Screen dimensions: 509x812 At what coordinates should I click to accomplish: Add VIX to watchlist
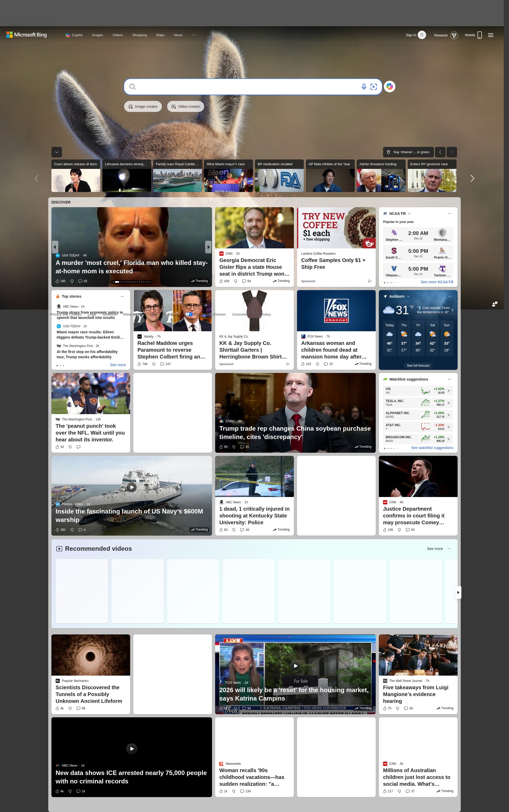(448, 391)
